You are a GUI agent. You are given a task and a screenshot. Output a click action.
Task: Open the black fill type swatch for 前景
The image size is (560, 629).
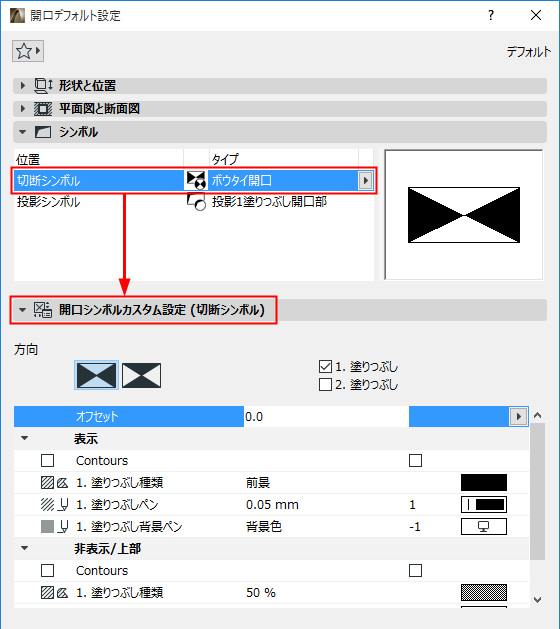[484, 483]
